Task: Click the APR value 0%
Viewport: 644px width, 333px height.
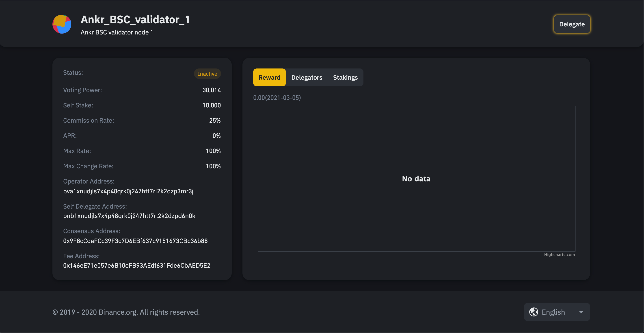Action: pos(216,136)
